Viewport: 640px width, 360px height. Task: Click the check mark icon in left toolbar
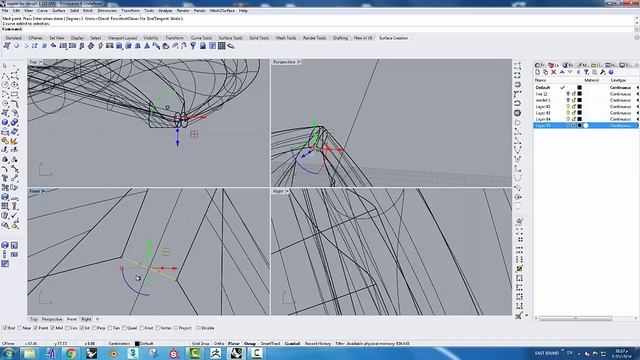pos(14,215)
